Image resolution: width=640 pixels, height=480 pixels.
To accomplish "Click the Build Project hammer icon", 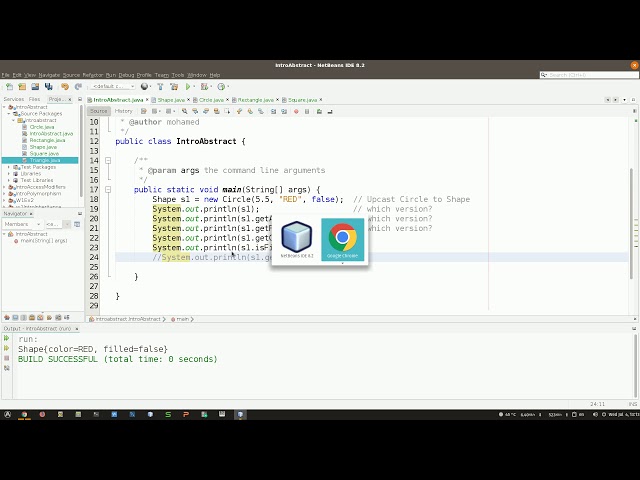I will click(160, 87).
